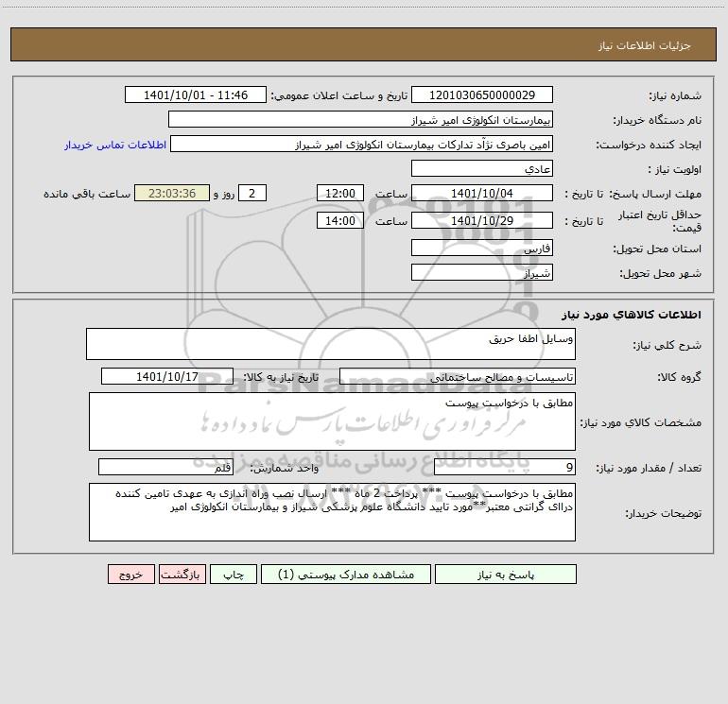
Task: Click delivery city field شیراز
Action: tap(482, 272)
